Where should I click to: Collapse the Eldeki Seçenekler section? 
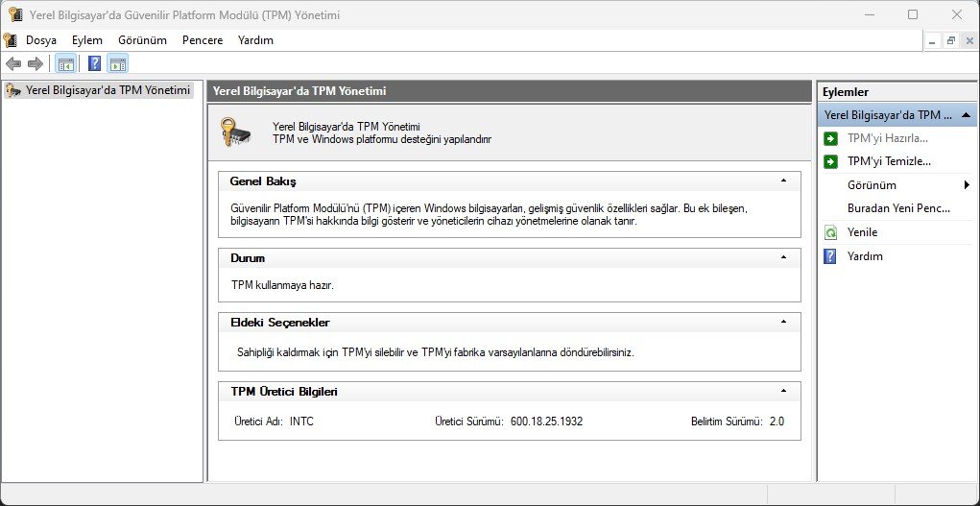[783, 322]
